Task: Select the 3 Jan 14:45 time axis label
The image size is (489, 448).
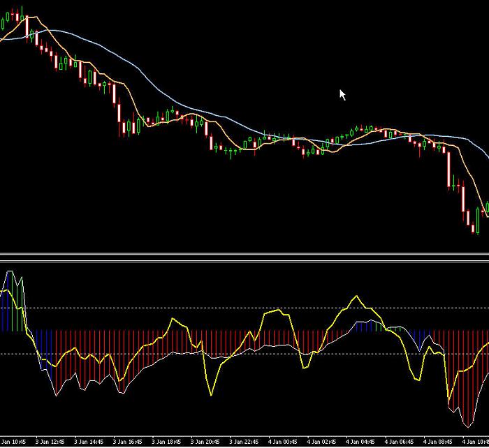Action: click(89, 442)
